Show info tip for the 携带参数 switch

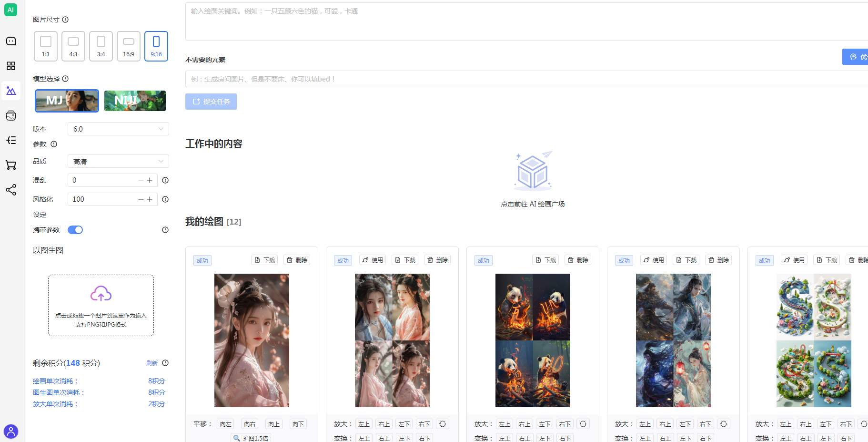[165, 230]
